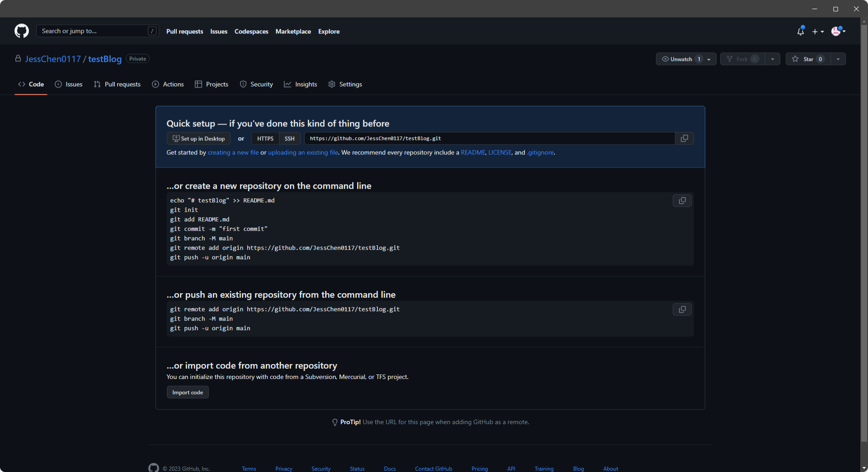Open the JessChen0117 profile link
The height and width of the screenshot is (472, 868).
(53, 59)
